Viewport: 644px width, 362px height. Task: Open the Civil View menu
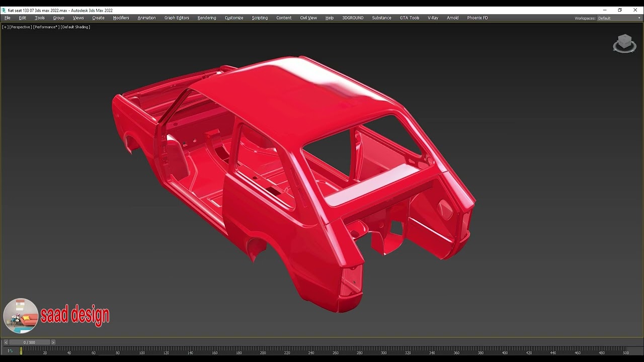point(308,18)
